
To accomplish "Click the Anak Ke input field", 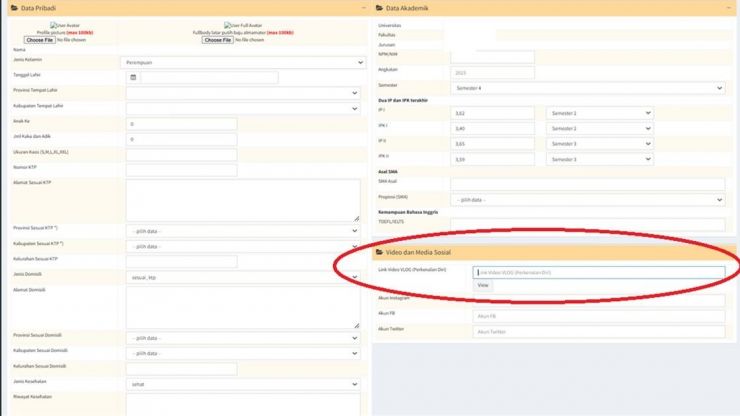I will (182, 124).
